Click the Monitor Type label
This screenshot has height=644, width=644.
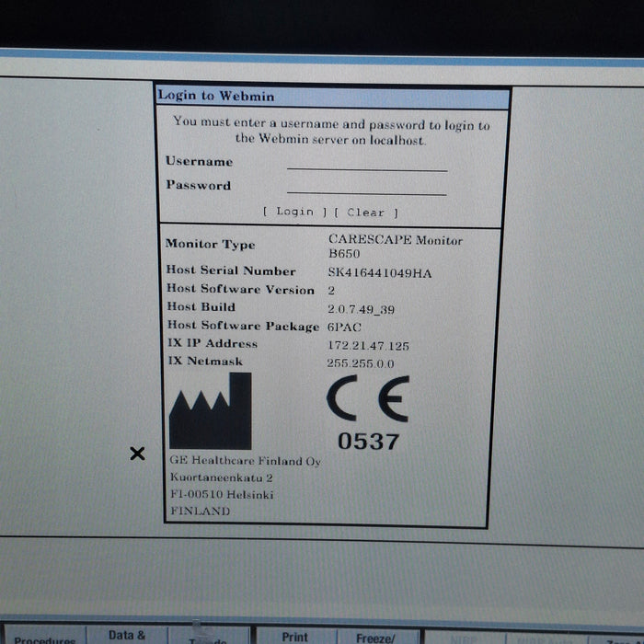coord(211,244)
